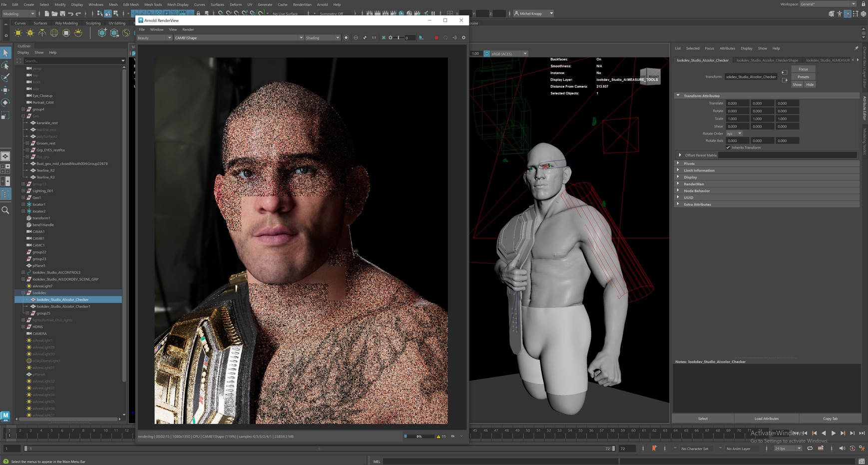Image resolution: width=868 pixels, height=465 pixels.
Task: Stop the render with the red stop icon
Action: 436,38
